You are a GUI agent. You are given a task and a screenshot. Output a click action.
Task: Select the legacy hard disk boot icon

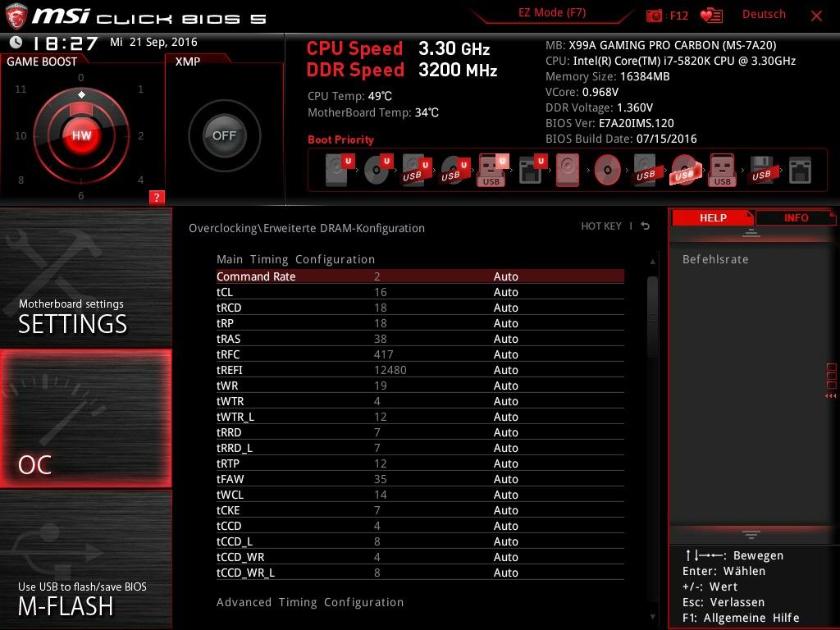(568, 170)
